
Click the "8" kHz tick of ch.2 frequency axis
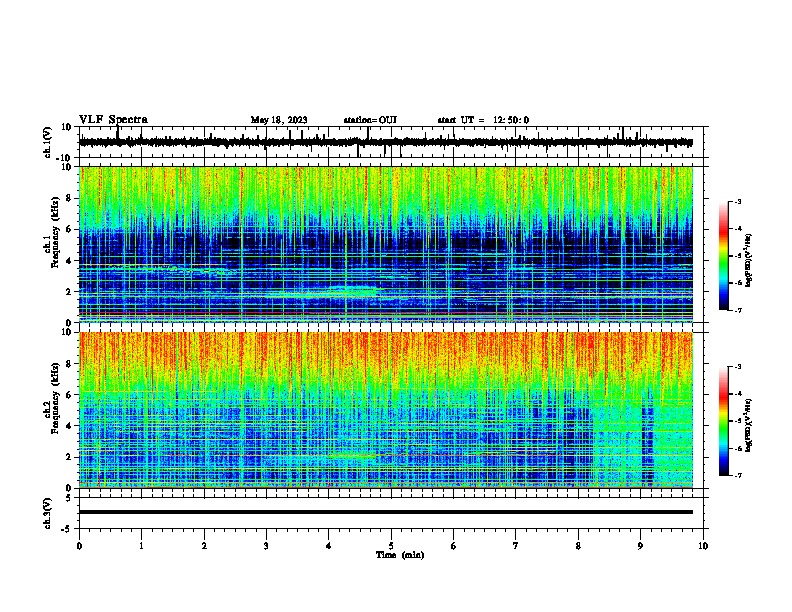pos(69,364)
